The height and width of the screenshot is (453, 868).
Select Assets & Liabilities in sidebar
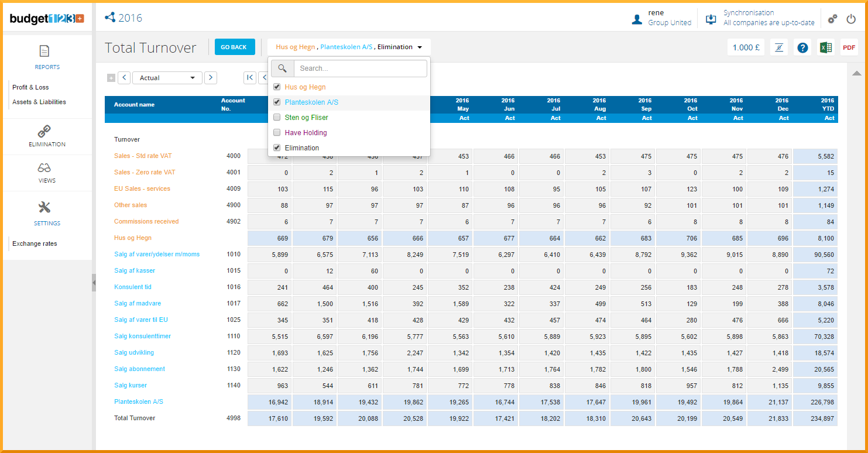[39, 102]
